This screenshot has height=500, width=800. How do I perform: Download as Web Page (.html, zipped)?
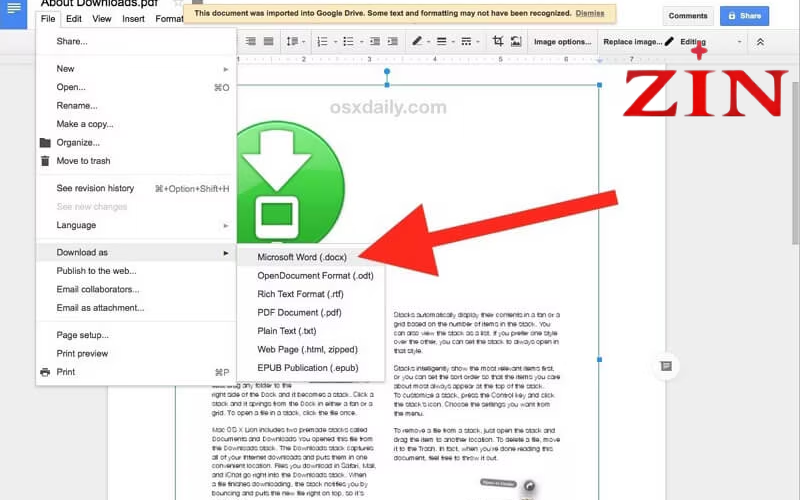pos(311,349)
